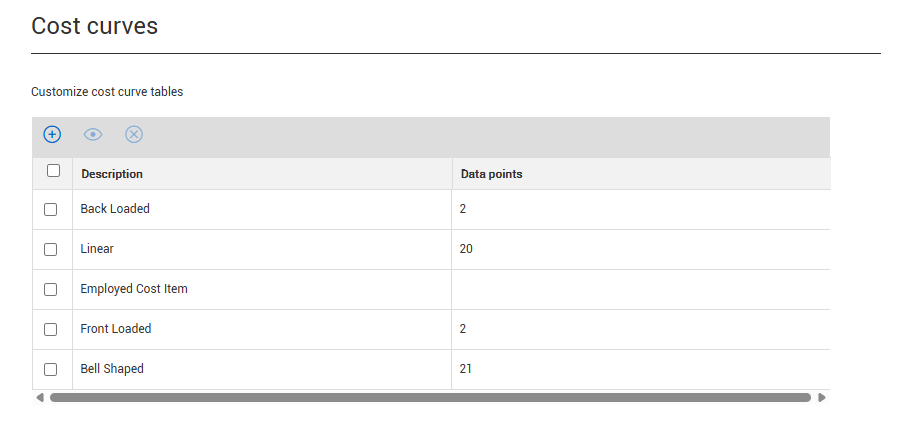Click the scroll right arrow
The width and height of the screenshot is (904, 433).
821,397
